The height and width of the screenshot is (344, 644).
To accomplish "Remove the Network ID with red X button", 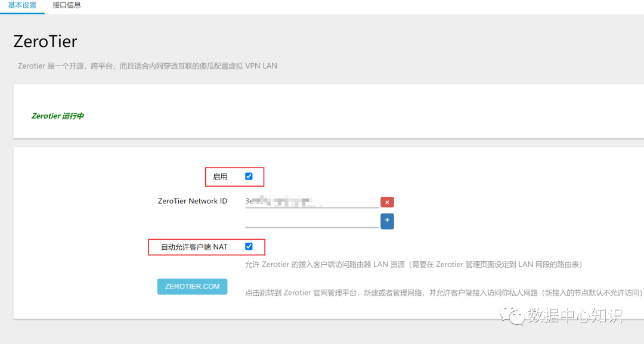I will tap(387, 202).
